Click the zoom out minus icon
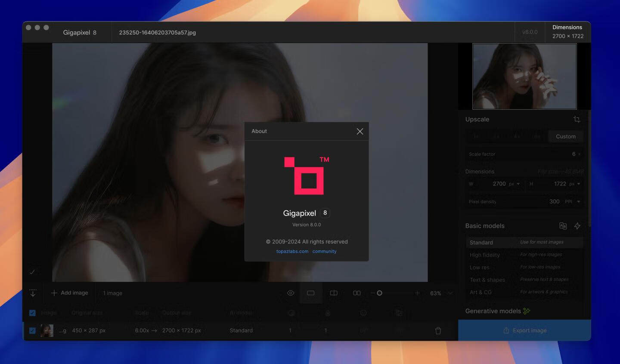The height and width of the screenshot is (364, 620). coord(373,293)
